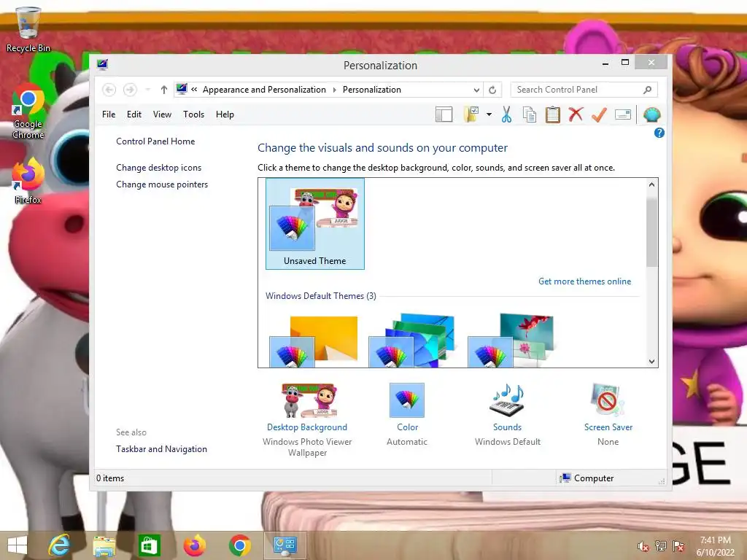747x560 pixels.
Task: Click the Rename label toolbar icon
Action: [623, 114]
